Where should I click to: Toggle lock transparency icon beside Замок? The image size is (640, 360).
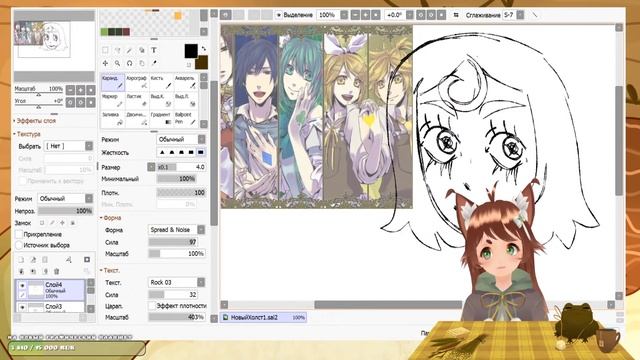[42, 223]
